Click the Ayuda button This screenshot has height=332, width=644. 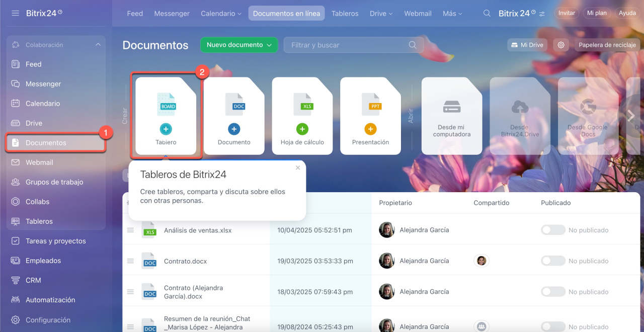click(x=627, y=13)
